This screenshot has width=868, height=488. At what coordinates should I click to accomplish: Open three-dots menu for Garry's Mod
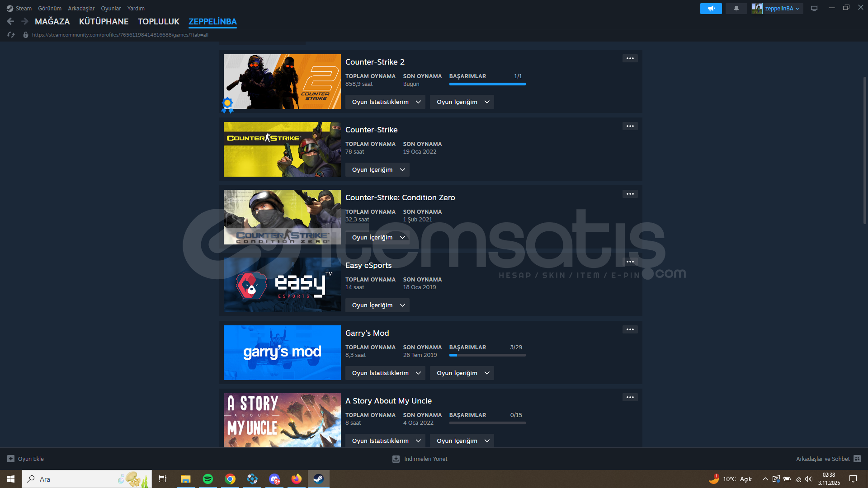(630, 329)
